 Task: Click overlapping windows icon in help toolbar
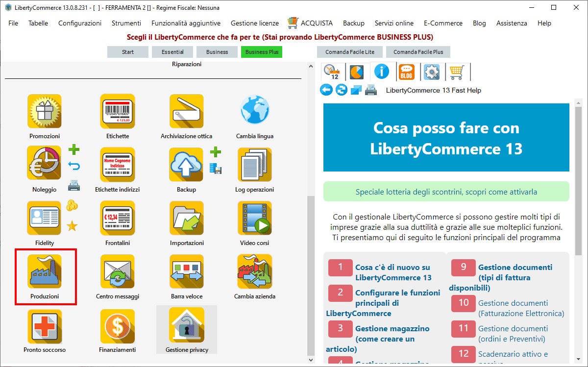coord(356,90)
